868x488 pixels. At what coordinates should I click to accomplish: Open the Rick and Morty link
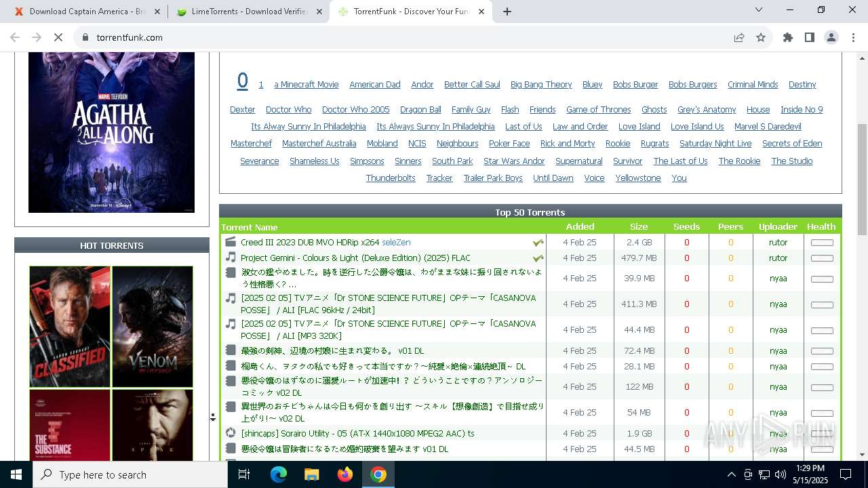point(568,143)
